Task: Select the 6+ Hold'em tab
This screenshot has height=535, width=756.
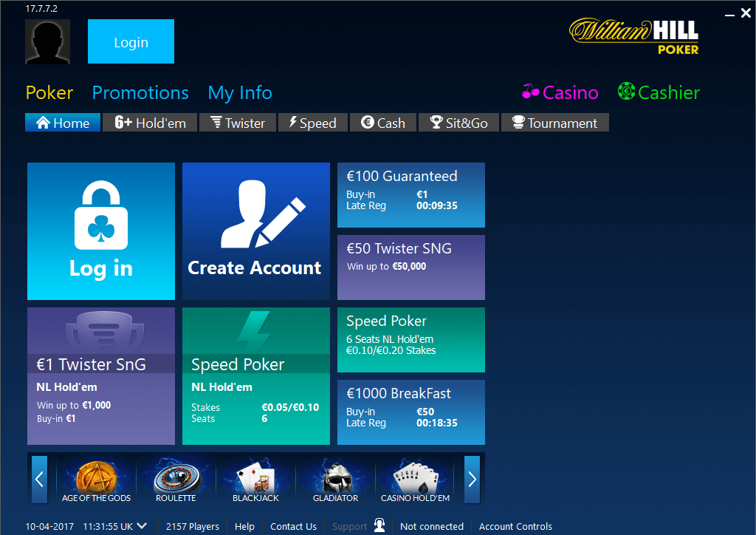Action: pos(150,123)
